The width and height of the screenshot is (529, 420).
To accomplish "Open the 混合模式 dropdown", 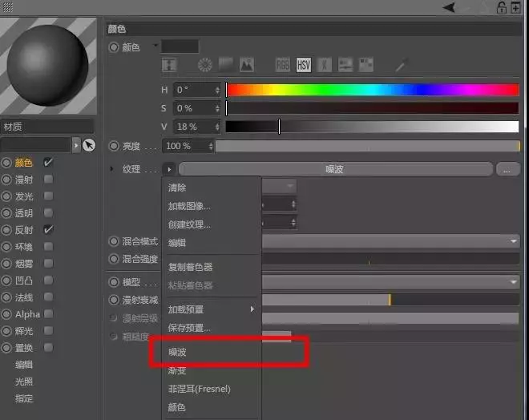I will [514, 241].
